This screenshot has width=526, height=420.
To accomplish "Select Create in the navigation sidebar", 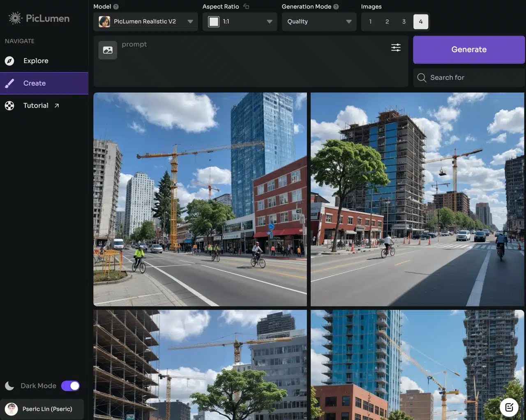I will tap(35, 83).
